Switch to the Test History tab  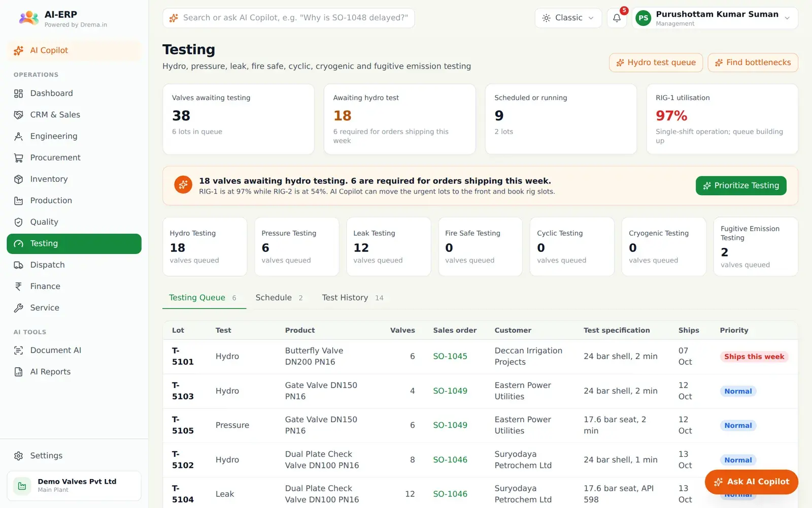click(x=353, y=298)
